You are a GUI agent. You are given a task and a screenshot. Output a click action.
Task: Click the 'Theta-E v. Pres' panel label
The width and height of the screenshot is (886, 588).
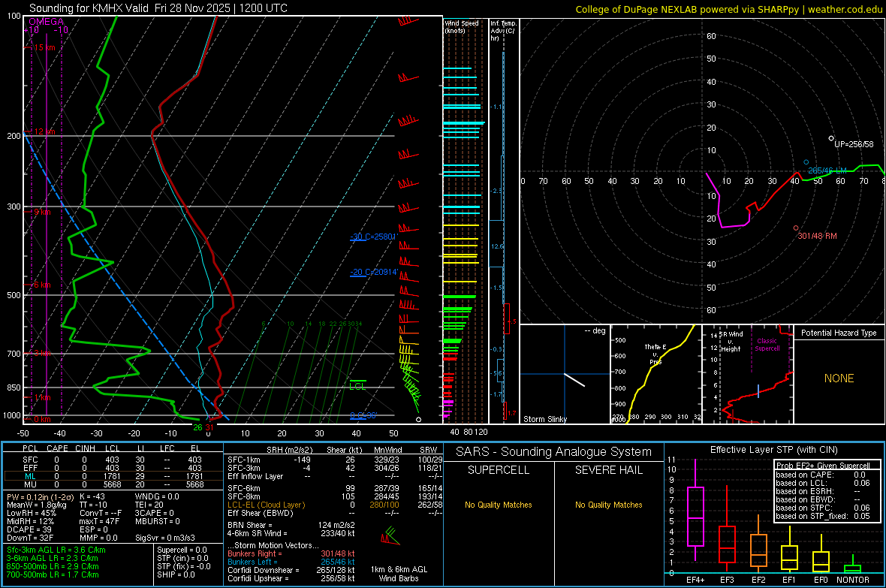pos(655,354)
